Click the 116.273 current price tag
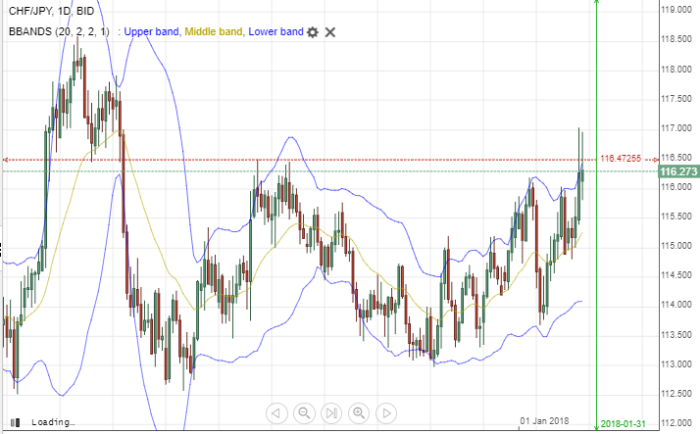This screenshot has width=700, height=434. (679, 171)
